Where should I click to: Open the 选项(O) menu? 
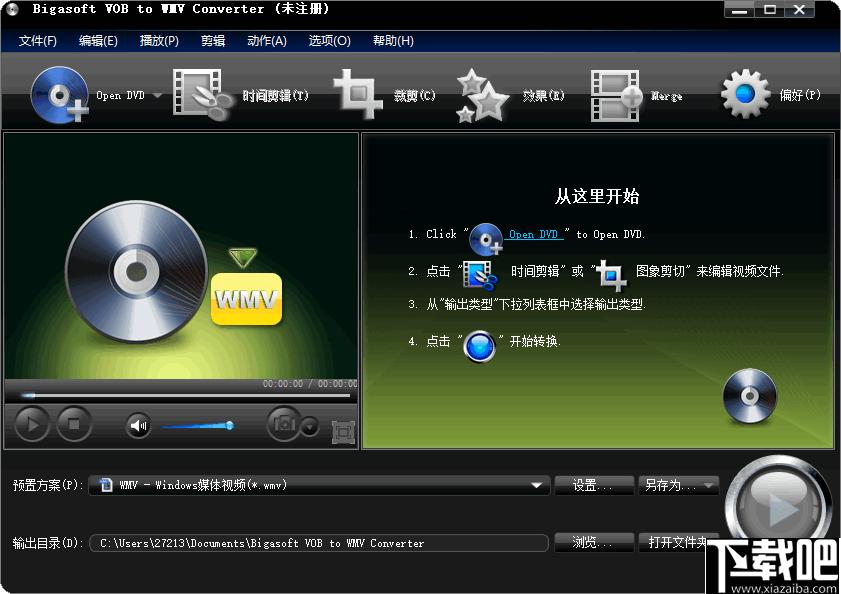[x=329, y=41]
